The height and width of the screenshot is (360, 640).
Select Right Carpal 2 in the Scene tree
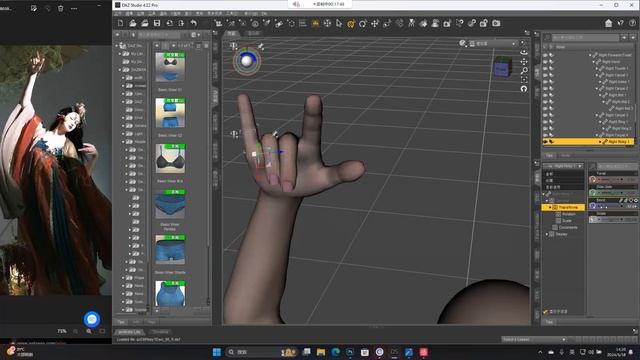tap(616, 88)
